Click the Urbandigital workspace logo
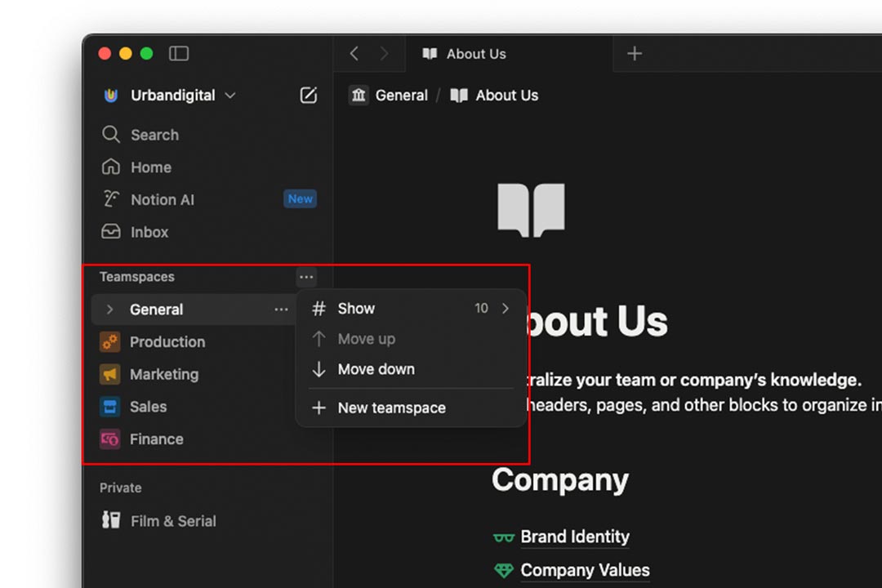 pos(111,95)
